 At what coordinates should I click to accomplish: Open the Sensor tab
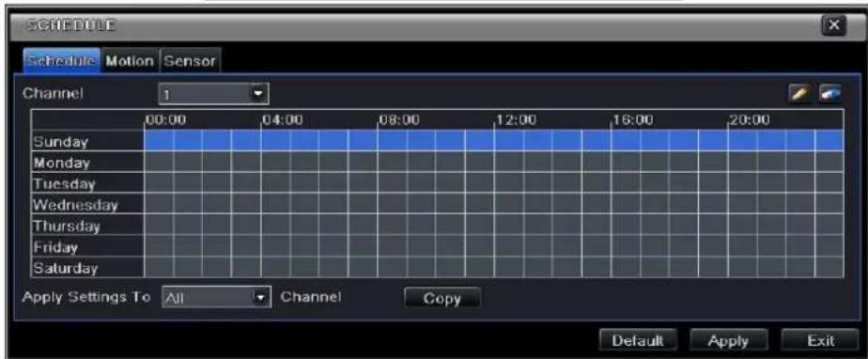[190, 61]
